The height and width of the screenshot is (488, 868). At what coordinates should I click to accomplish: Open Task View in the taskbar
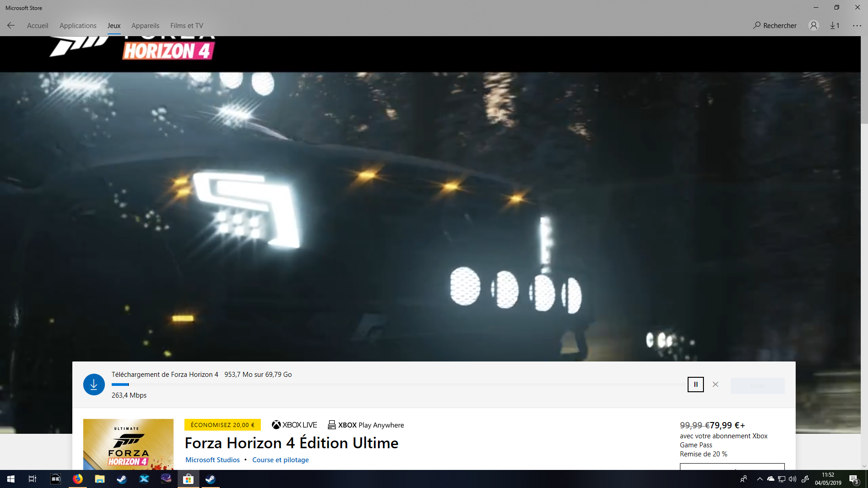point(33,479)
